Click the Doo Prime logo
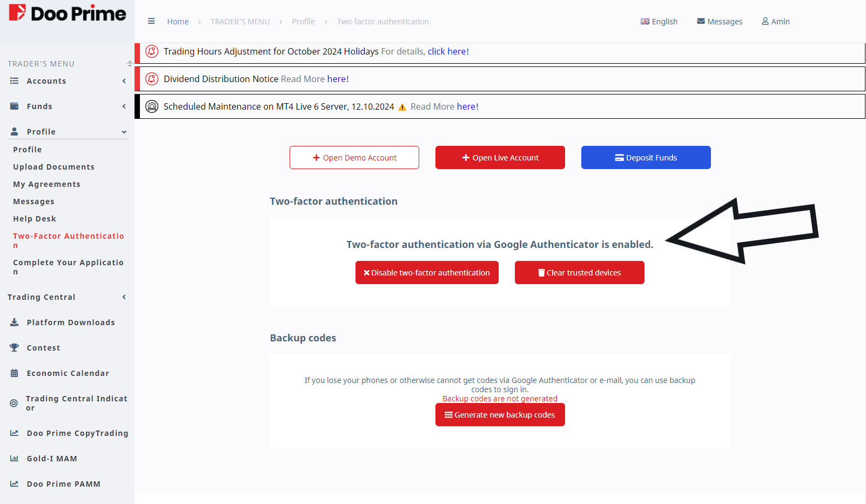 point(67,13)
